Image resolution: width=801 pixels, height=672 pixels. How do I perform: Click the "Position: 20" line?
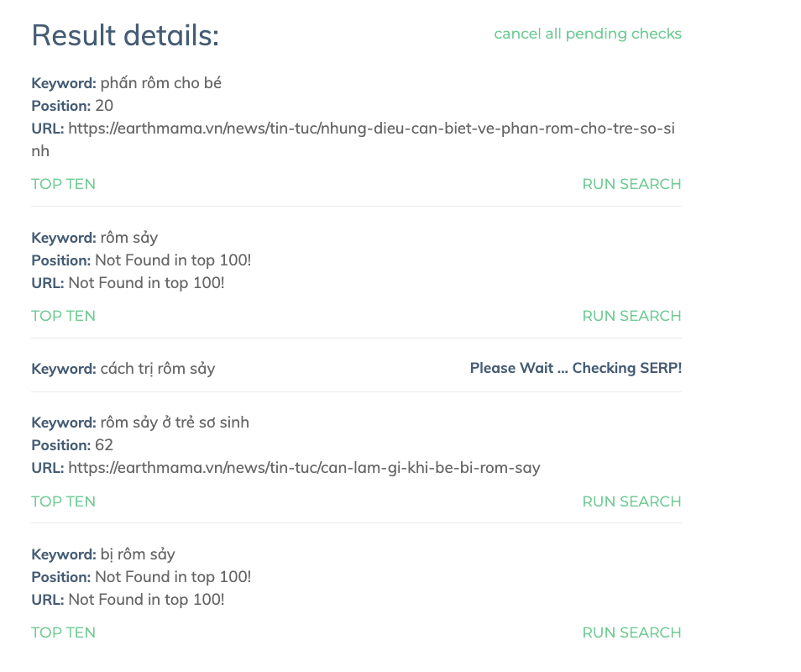tap(72, 106)
